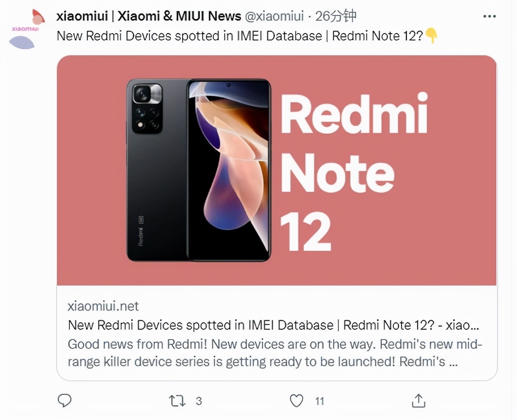Click the like count of 11

point(319,401)
